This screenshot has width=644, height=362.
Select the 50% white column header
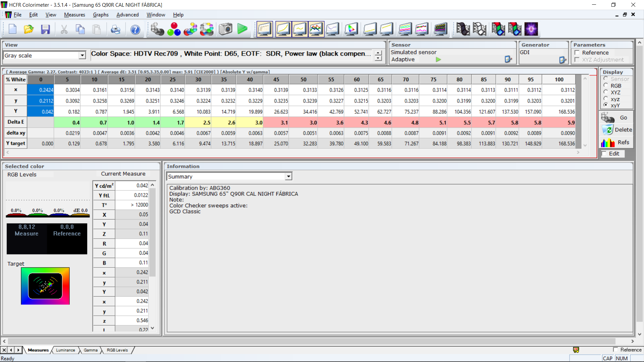point(303,79)
